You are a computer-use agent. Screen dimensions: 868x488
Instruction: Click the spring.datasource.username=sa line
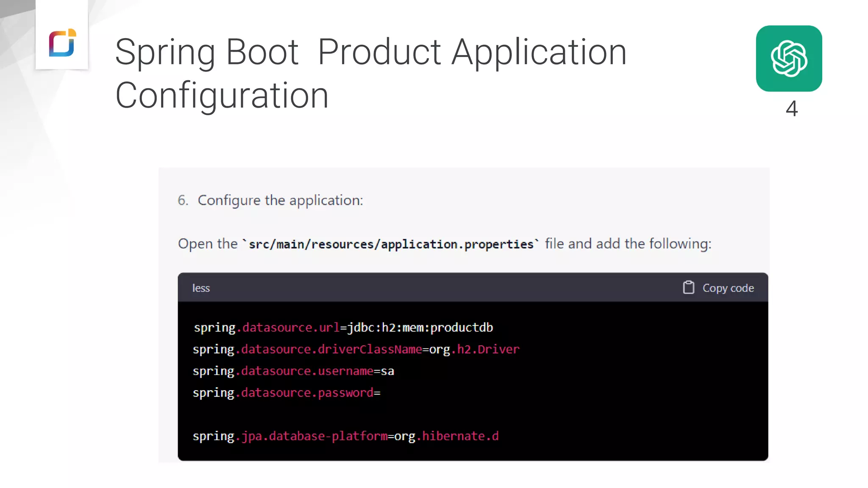click(293, 371)
